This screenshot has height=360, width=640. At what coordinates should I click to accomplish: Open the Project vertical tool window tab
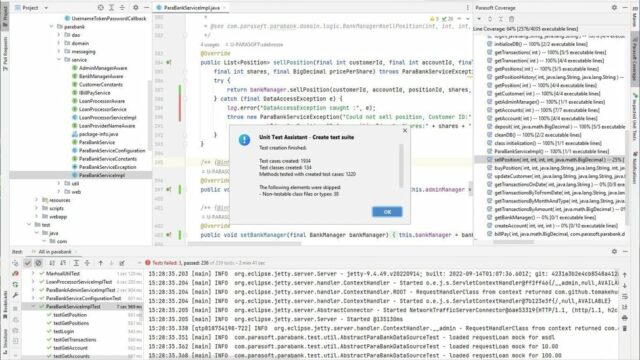click(x=5, y=16)
